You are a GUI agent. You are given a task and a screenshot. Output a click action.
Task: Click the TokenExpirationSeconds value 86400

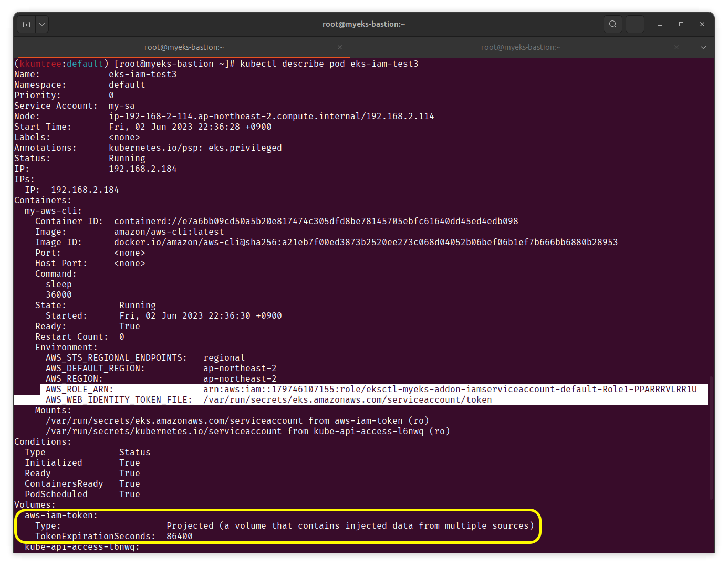click(x=180, y=536)
